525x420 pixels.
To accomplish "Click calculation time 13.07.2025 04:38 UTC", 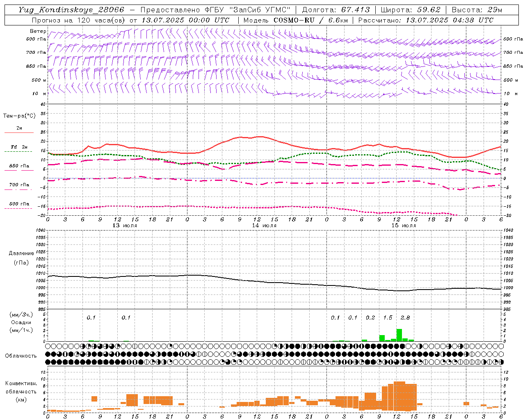I will 450,20.
